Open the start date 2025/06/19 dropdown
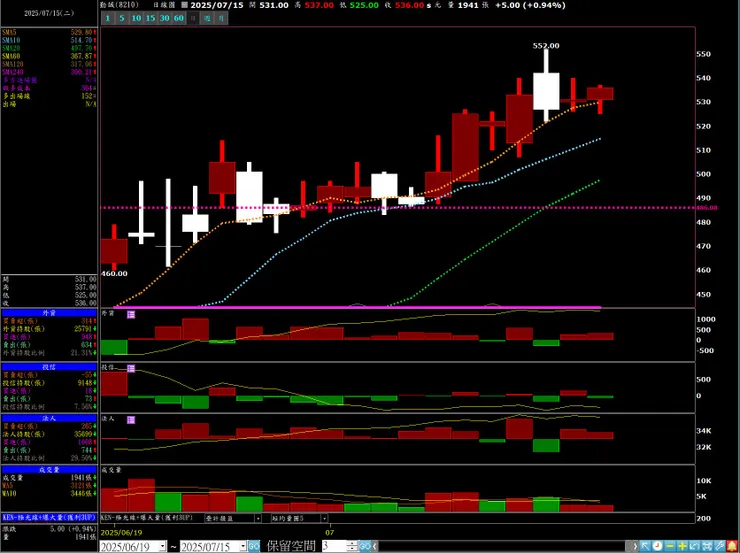 click(163, 546)
